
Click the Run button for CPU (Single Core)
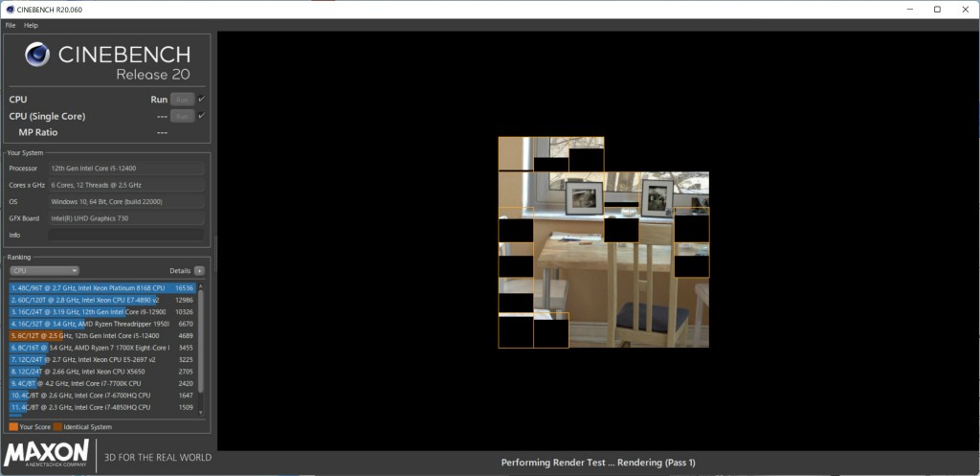pos(182,116)
